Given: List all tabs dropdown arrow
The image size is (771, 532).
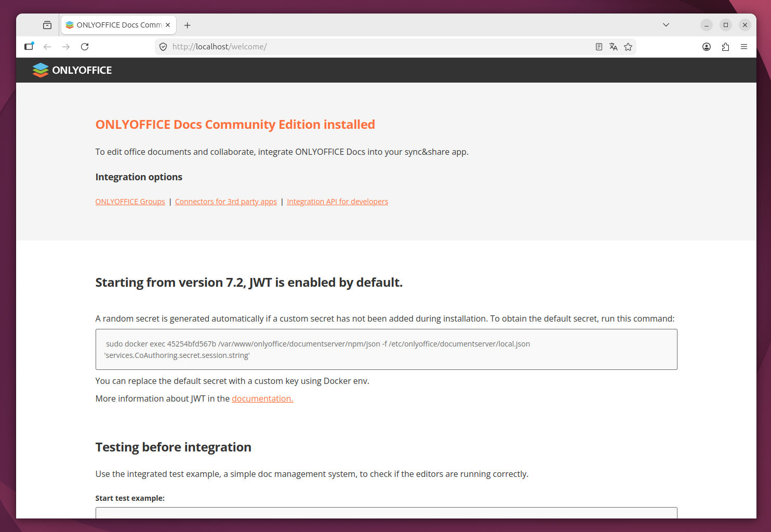Looking at the screenshot, I should [x=666, y=25].
